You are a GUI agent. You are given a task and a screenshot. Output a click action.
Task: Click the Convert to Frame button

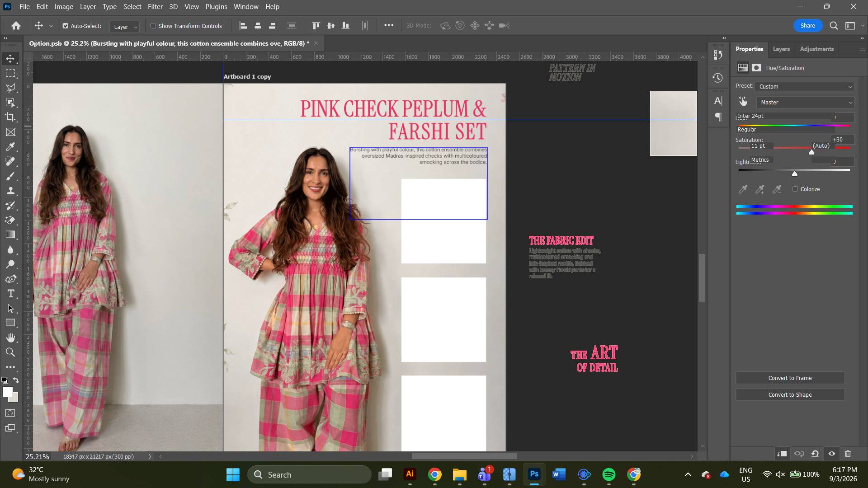tap(790, 378)
